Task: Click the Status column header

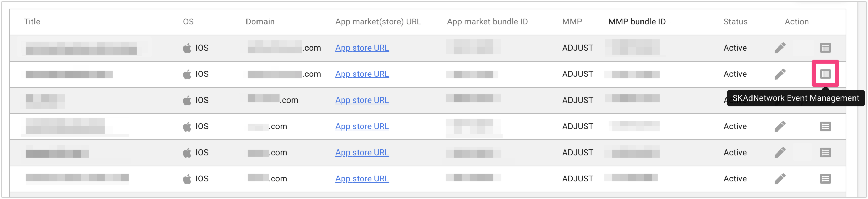Action: 735,22
